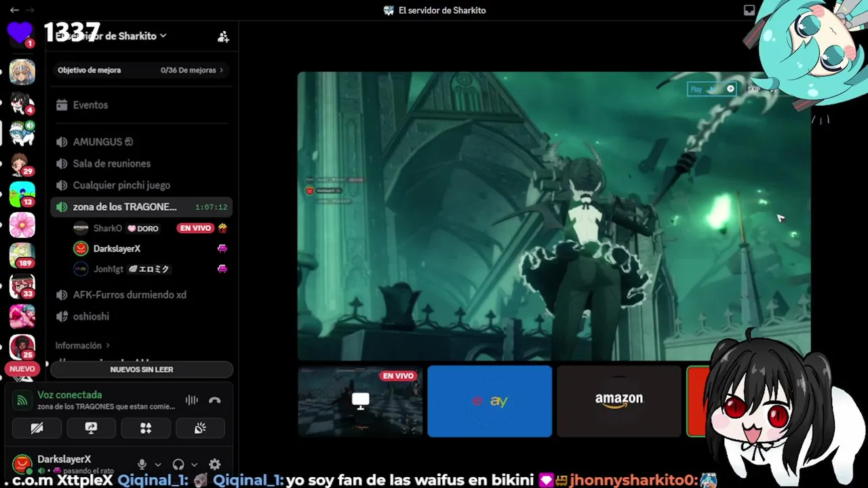Open the blonde anime avatar server
The width and height of the screenshot is (868, 488).
pyautogui.click(x=22, y=73)
